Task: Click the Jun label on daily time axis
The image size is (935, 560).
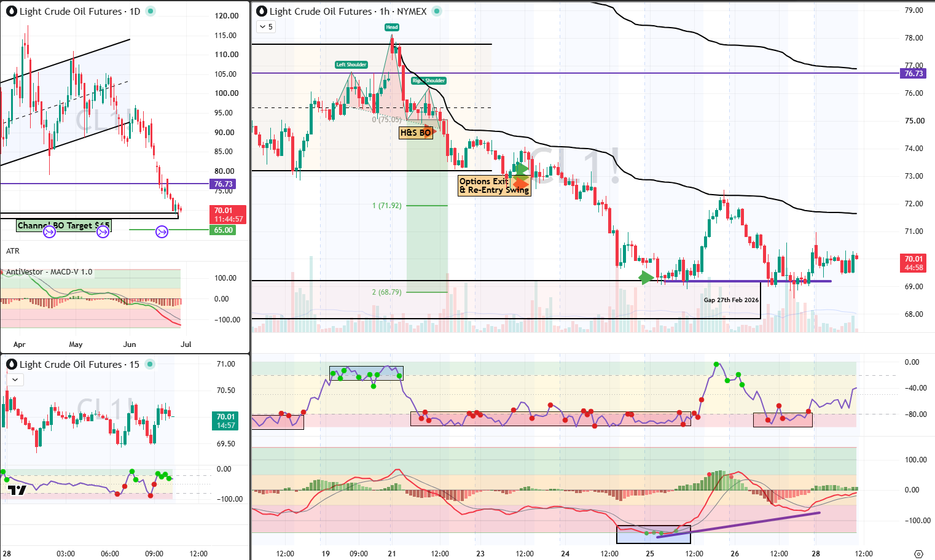Action: [130, 344]
